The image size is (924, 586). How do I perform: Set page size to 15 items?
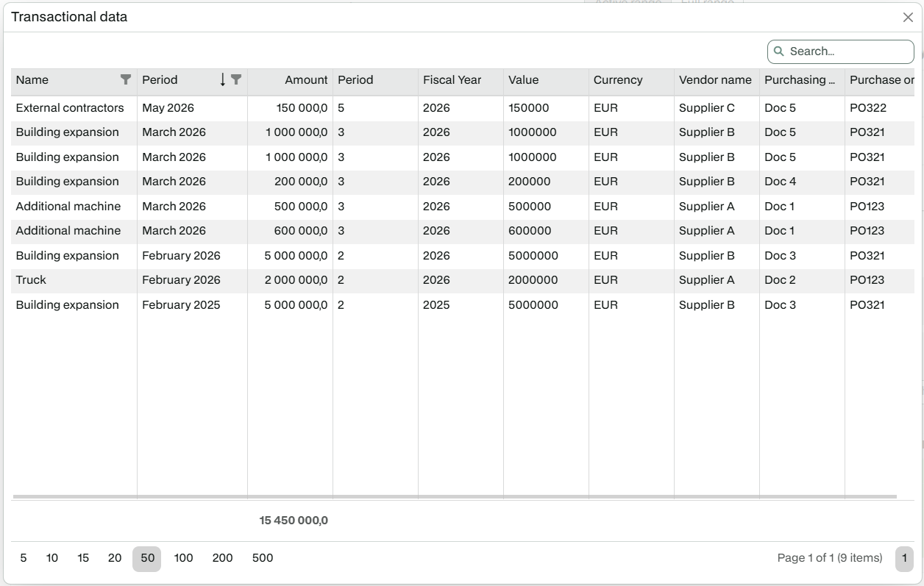(83, 558)
